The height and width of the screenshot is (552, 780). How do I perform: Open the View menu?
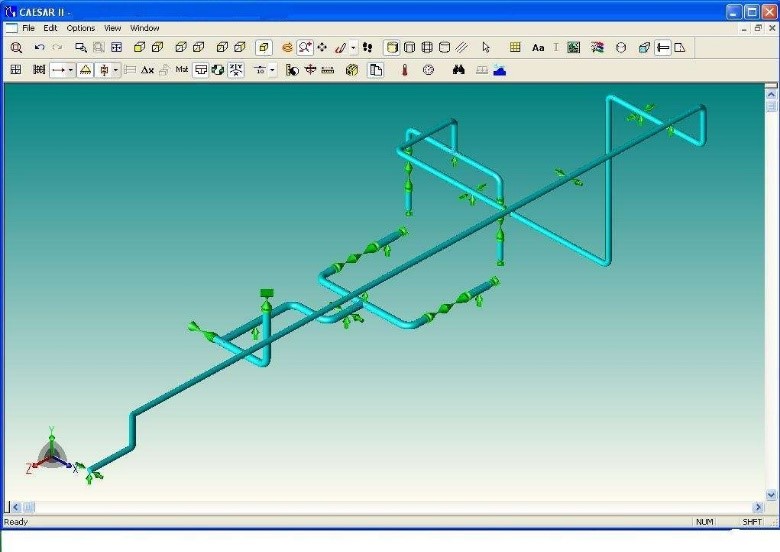click(x=113, y=28)
